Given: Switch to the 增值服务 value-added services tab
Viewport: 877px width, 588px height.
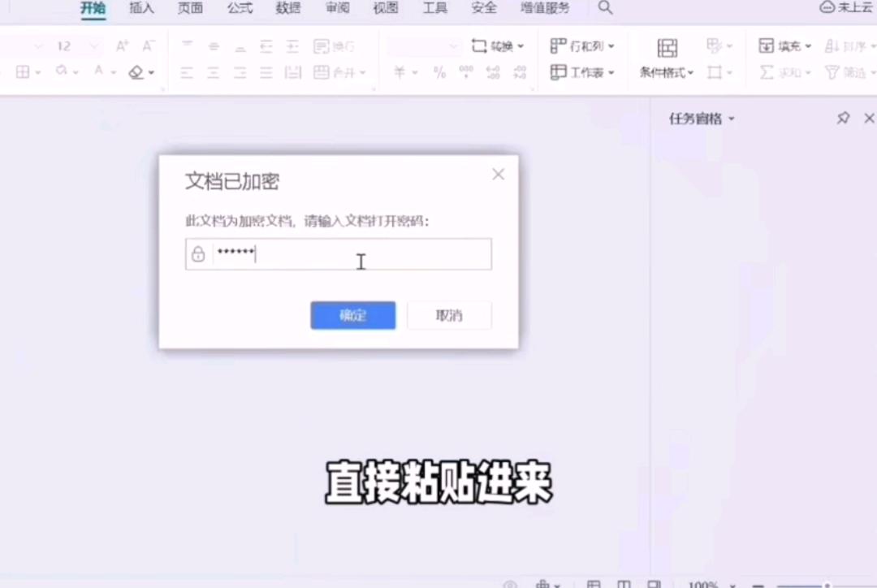Looking at the screenshot, I should tap(545, 8).
